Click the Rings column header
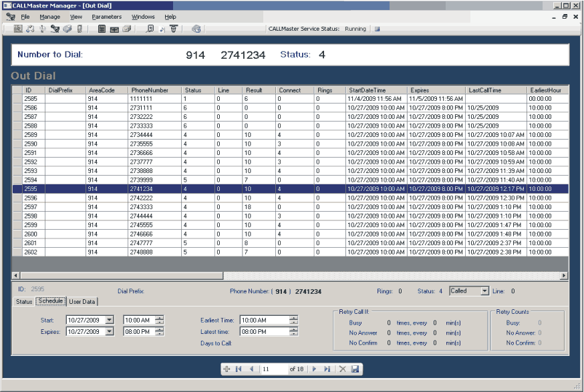This screenshot has height=392, width=584. point(330,90)
